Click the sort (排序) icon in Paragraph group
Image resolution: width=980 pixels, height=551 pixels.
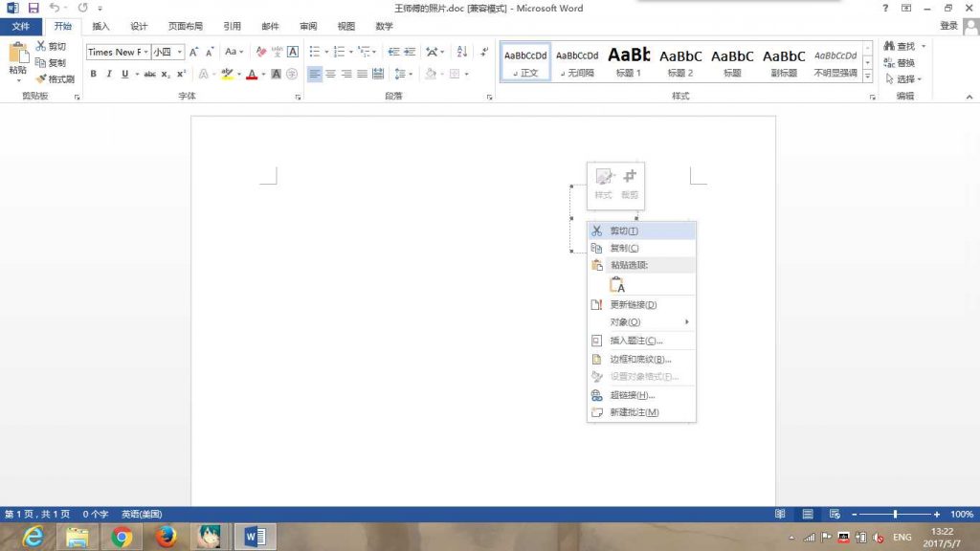tap(461, 53)
